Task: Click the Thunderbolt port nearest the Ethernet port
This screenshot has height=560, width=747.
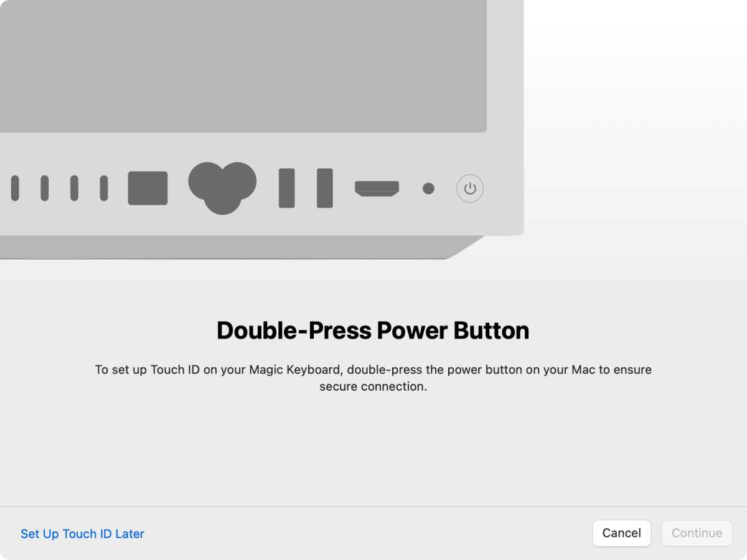Action: click(x=104, y=188)
